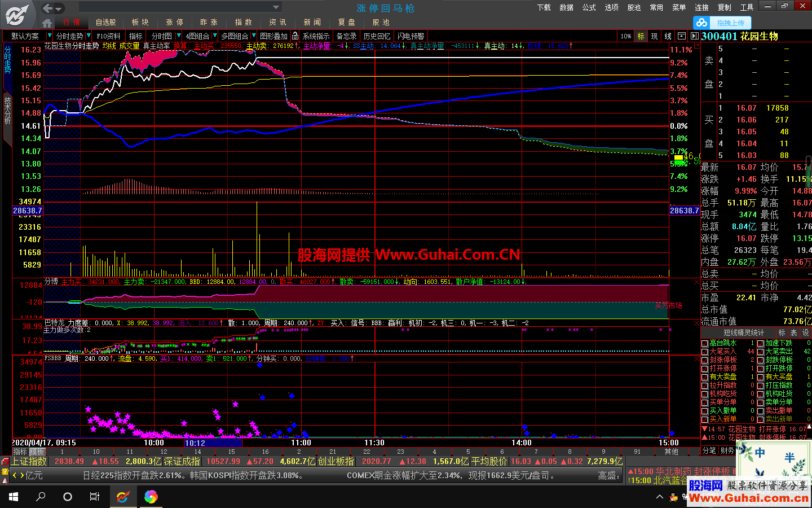Click the 闪电预警 button
The height and width of the screenshot is (508, 812).
[x=411, y=36]
